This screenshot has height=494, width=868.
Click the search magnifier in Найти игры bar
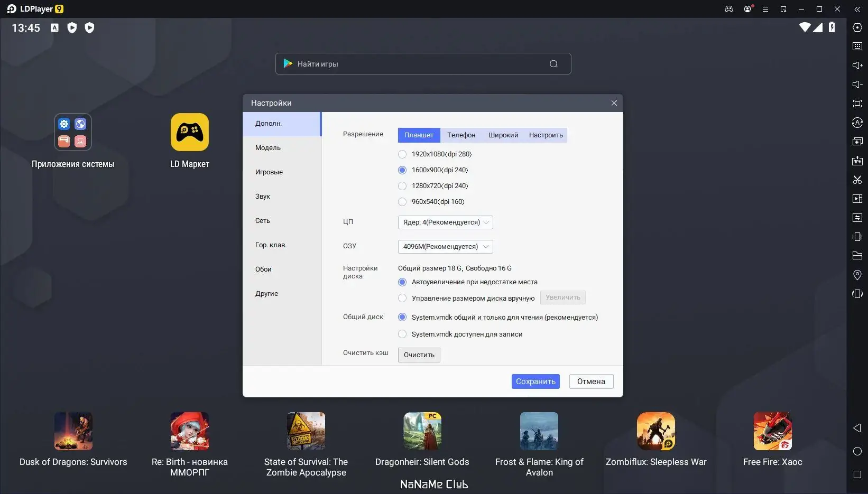(553, 64)
